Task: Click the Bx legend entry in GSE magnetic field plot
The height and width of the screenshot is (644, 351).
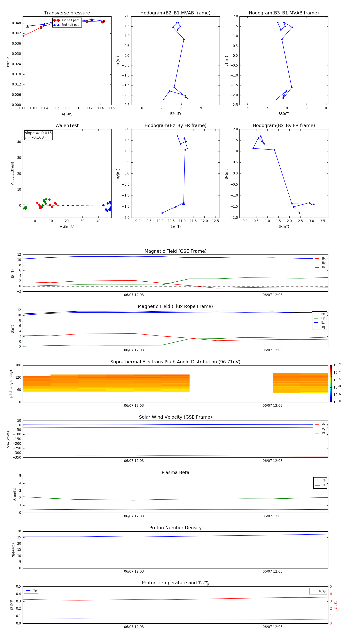Action: [320, 259]
